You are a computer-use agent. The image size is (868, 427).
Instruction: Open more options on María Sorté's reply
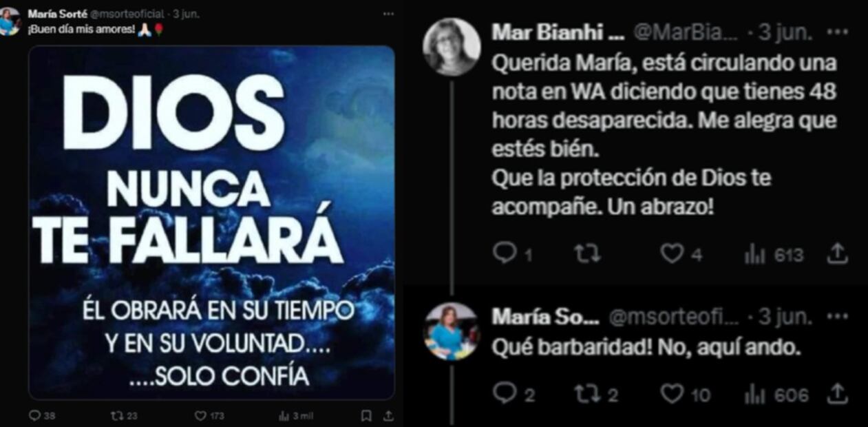pyautogui.click(x=837, y=317)
